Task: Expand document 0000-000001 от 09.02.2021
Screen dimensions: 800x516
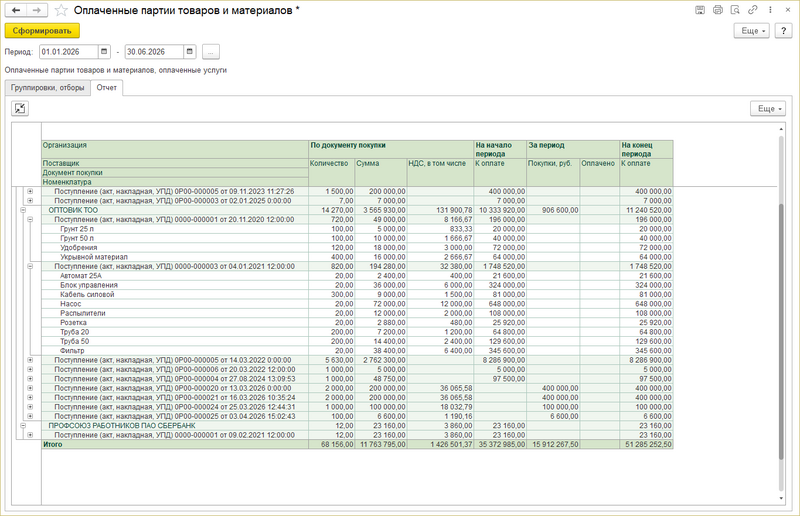Action: 30,435
